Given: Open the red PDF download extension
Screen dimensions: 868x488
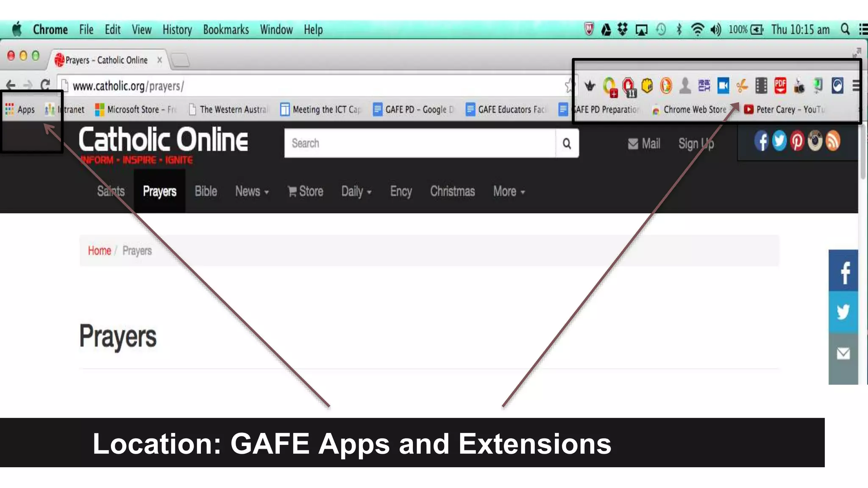Looking at the screenshot, I should click(x=780, y=86).
